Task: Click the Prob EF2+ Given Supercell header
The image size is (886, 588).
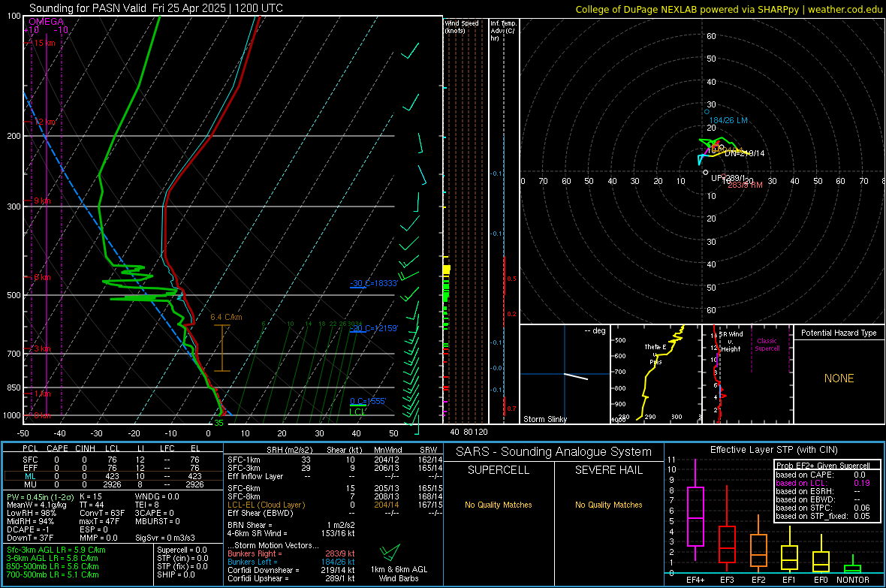Action: [823, 466]
